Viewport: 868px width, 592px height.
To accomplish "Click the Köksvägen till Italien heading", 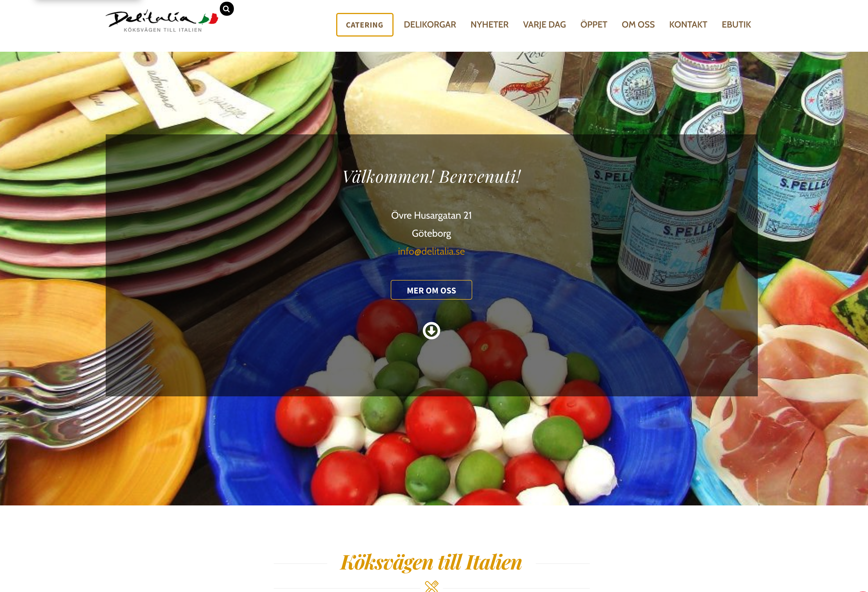I will [431, 562].
